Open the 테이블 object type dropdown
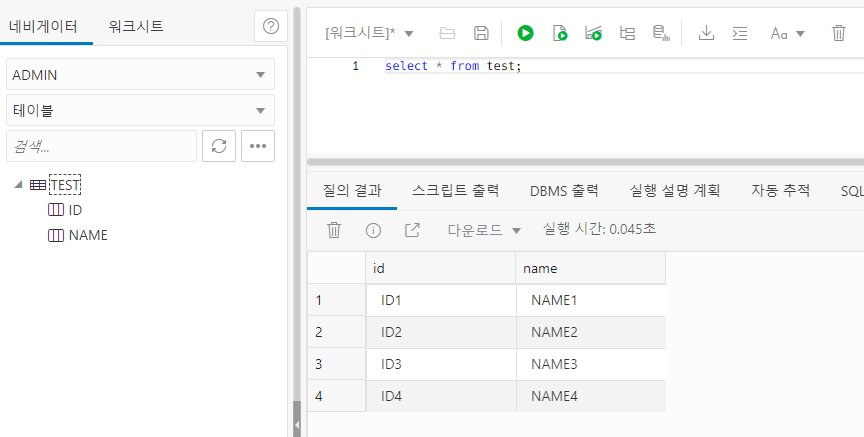 [x=141, y=110]
